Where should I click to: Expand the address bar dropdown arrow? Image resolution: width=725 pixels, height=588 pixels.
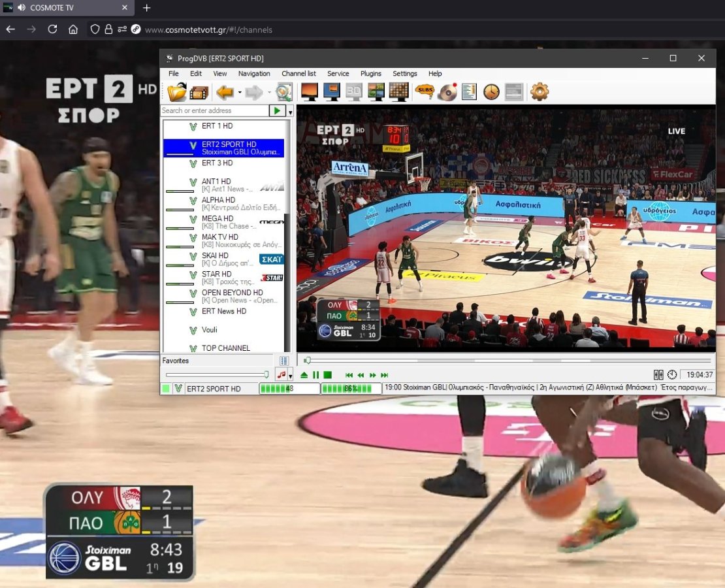(290, 112)
